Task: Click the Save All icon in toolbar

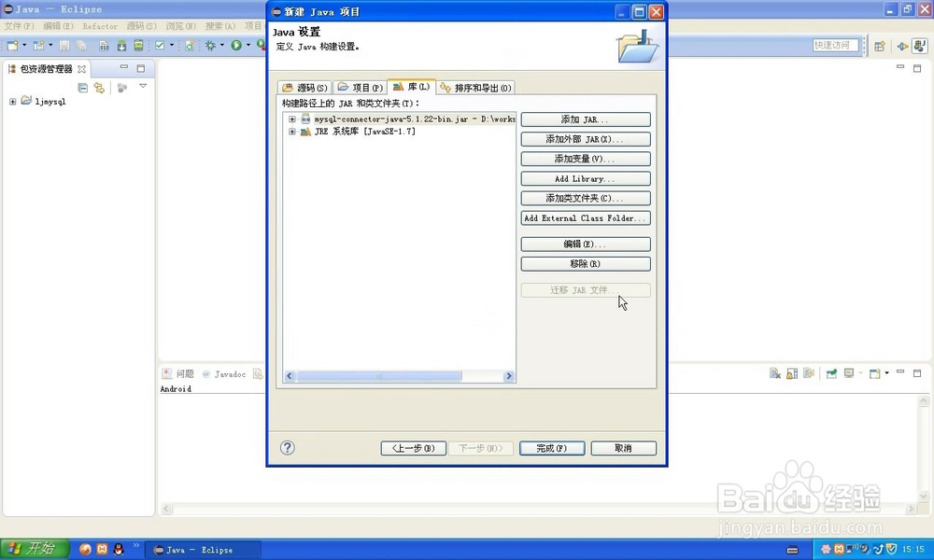Action: [81, 45]
